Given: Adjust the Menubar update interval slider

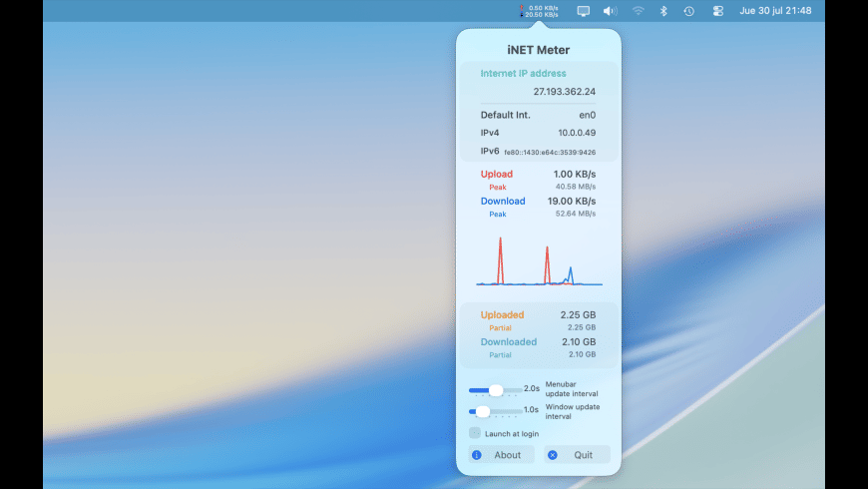Looking at the screenshot, I should click(496, 390).
